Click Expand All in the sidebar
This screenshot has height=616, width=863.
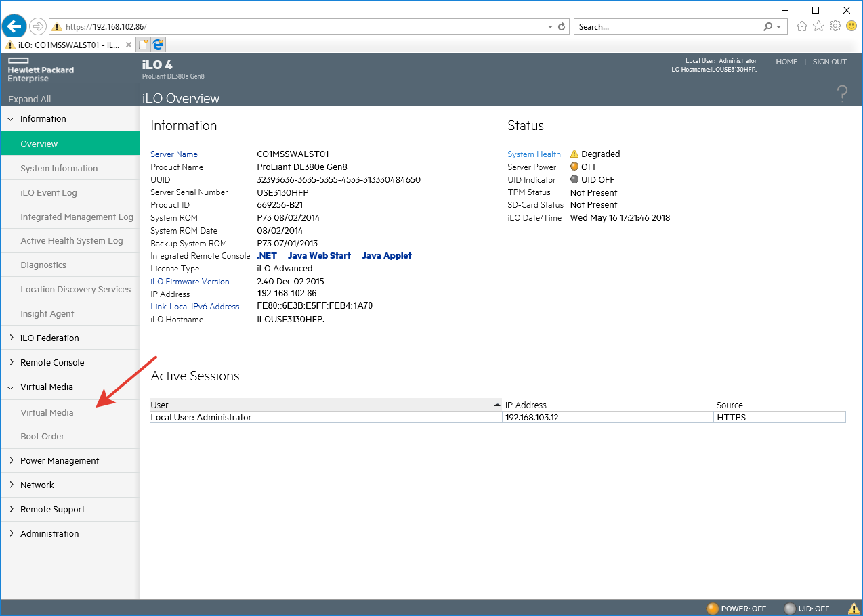coord(30,100)
